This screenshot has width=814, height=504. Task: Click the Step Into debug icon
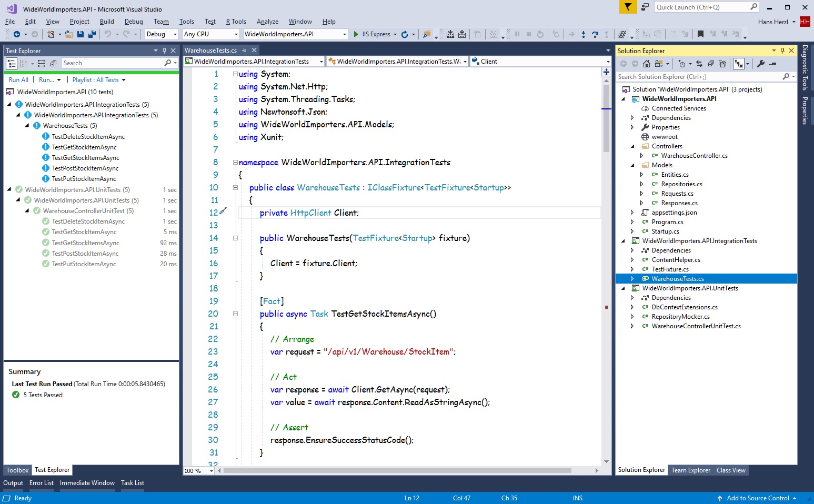coord(583,34)
